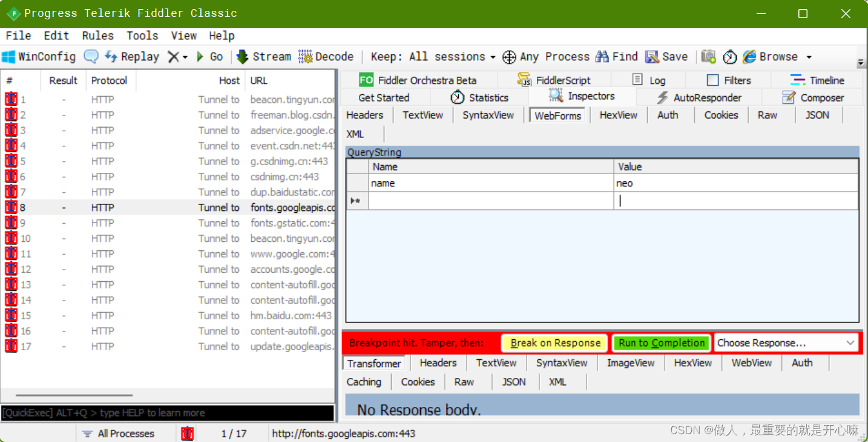Open the Choose Response dropdown
The width and height of the screenshot is (868, 442).
[786, 343]
